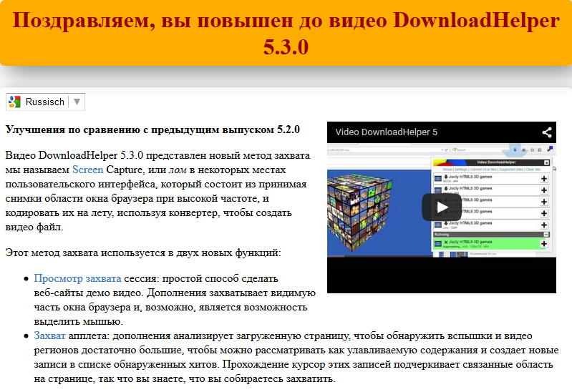
Task: Open the Просмотр захвата link
Action: coord(78,278)
